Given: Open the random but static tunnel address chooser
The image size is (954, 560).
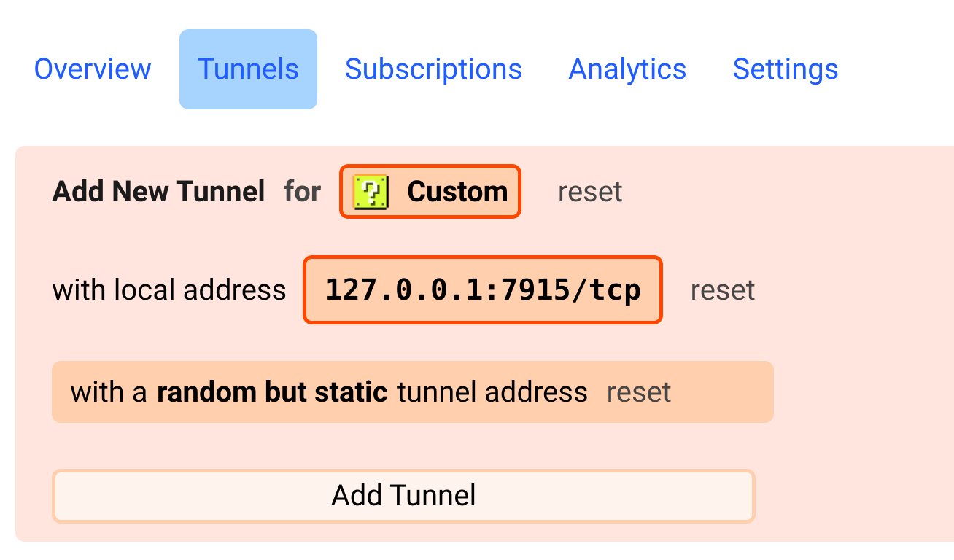Looking at the screenshot, I should click(x=328, y=392).
